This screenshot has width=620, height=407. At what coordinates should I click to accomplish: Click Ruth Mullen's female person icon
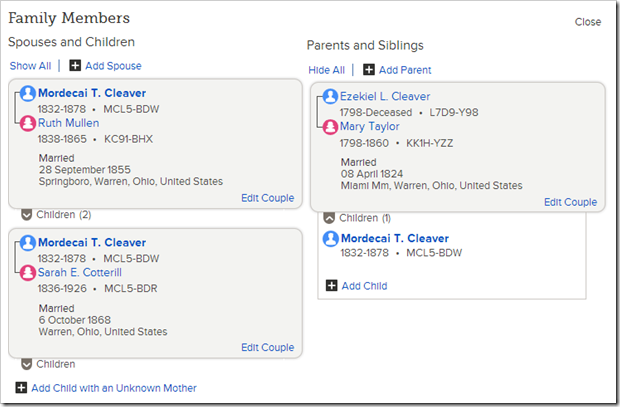28,124
